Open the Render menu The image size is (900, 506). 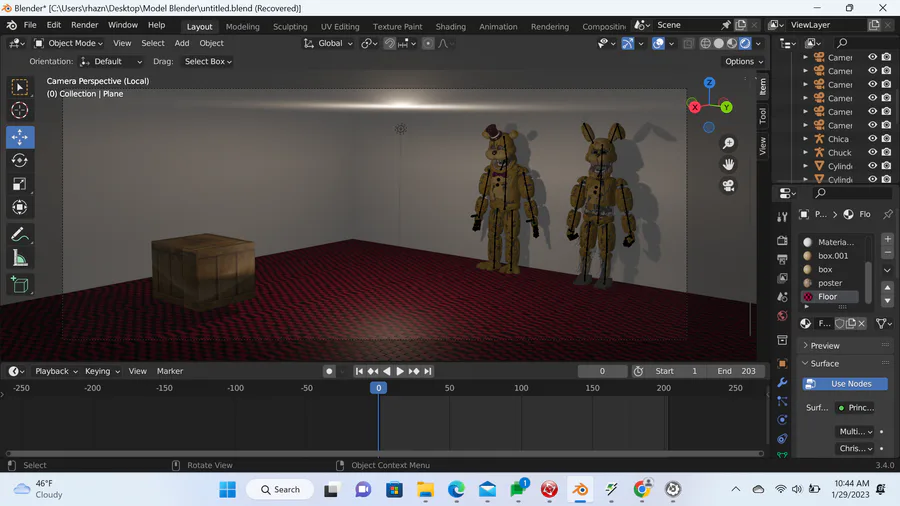84,25
